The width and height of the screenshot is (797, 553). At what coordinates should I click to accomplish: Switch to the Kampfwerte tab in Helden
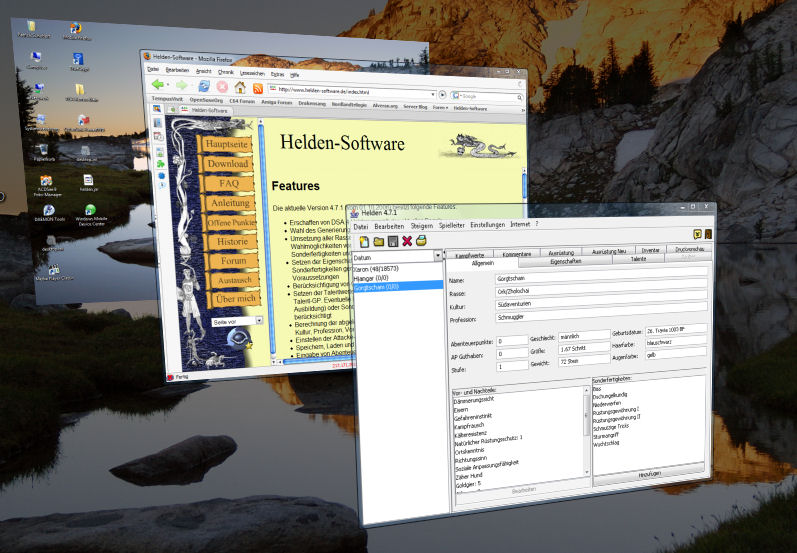point(469,255)
